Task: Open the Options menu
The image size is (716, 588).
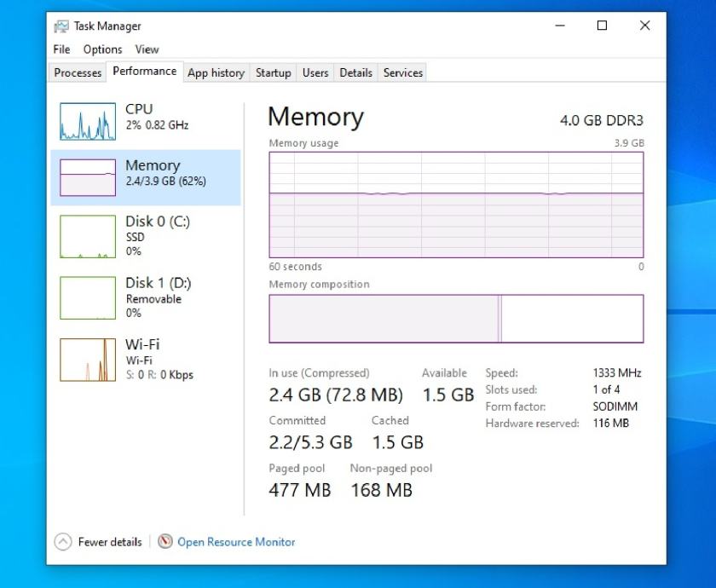Action: tap(102, 49)
